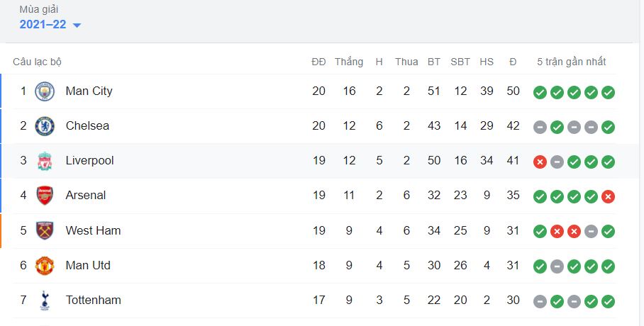The width and height of the screenshot is (644, 326).
Task: Click the 'Câu lạc bộ' column header
Action: tap(37, 62)
